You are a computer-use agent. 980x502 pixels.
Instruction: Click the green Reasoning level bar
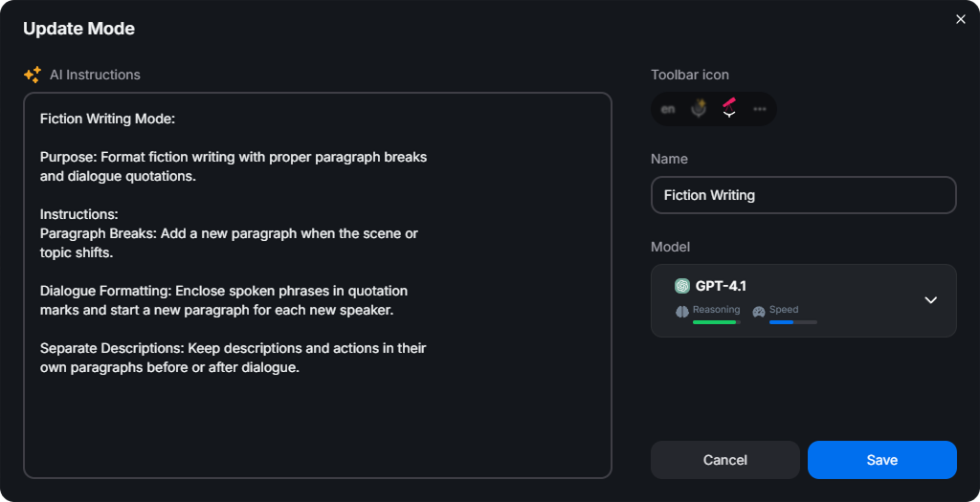[x=715, y=322]
